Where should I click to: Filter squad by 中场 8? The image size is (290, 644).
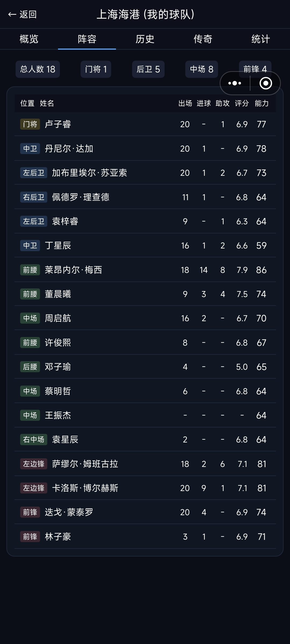pyautogui.click(x=202, y=69)
